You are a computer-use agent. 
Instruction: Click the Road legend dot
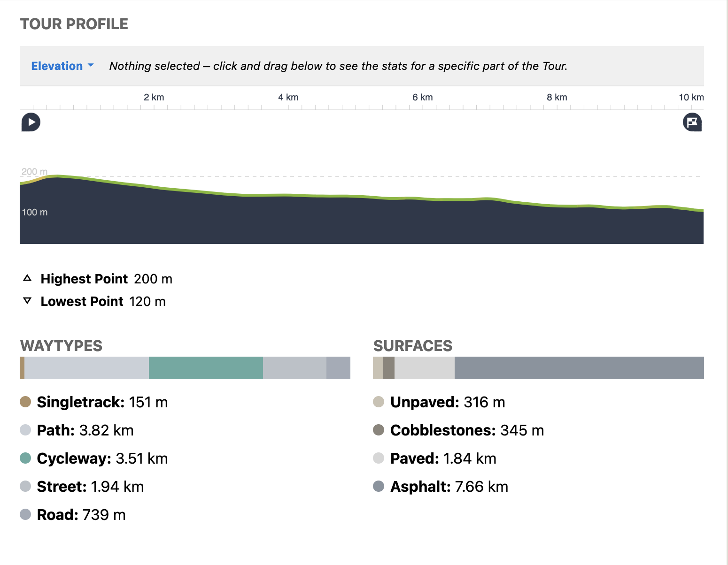[25, 514]
